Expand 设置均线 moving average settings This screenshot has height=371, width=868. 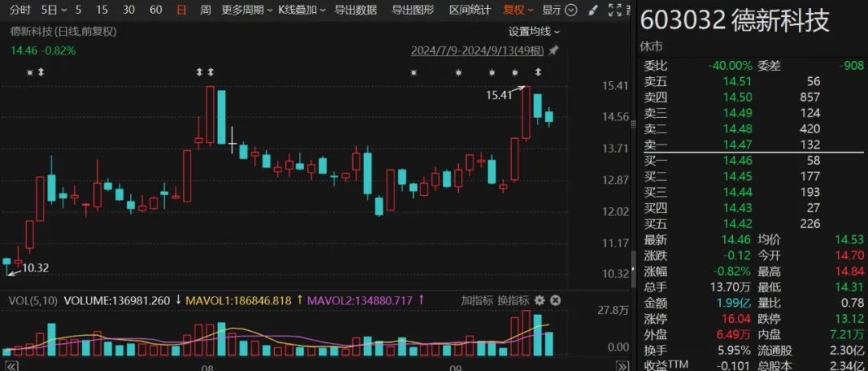coord(534,31)
